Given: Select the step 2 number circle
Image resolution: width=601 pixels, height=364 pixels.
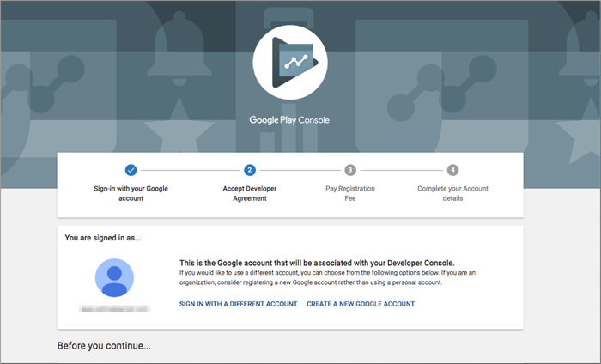Looking at the screenshot, I should pyautogui.click(x=249, y=170).
